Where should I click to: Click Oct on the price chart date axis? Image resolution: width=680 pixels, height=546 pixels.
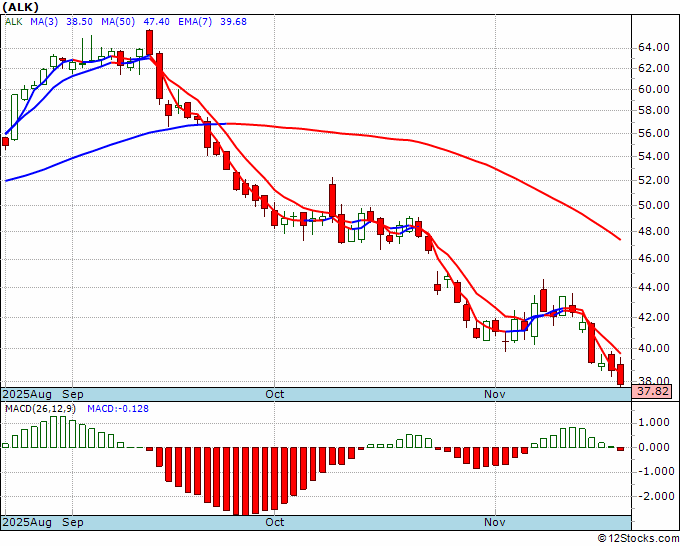pos(275,394)
